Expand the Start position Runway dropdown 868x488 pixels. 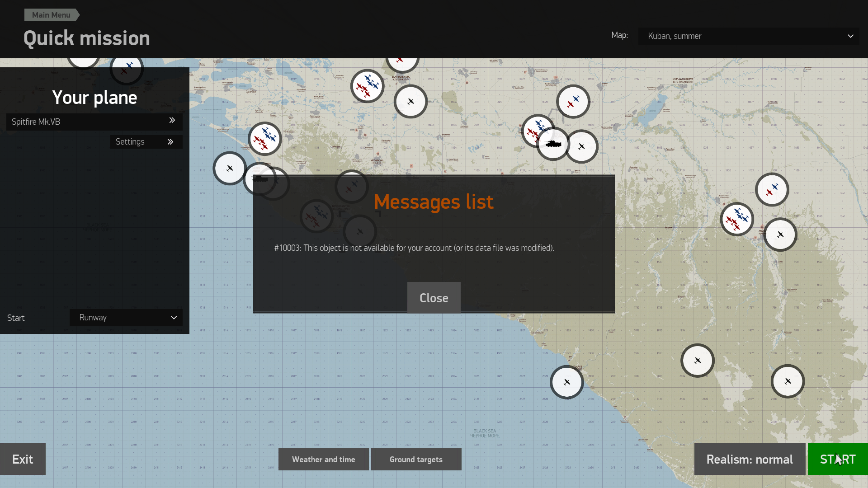pyautogui.click(x=126, y=318)
